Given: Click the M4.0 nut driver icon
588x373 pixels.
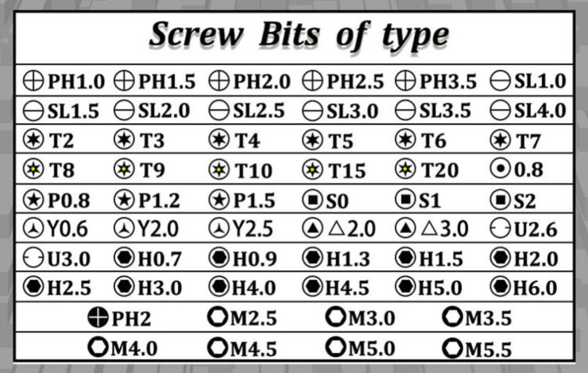Looking at the screenshot, I should (99, 347).
